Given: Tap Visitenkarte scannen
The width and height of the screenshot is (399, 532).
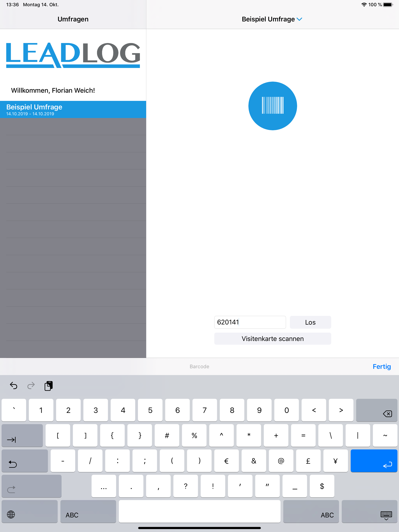Looking at the screenshot, I should pos(272,339).
